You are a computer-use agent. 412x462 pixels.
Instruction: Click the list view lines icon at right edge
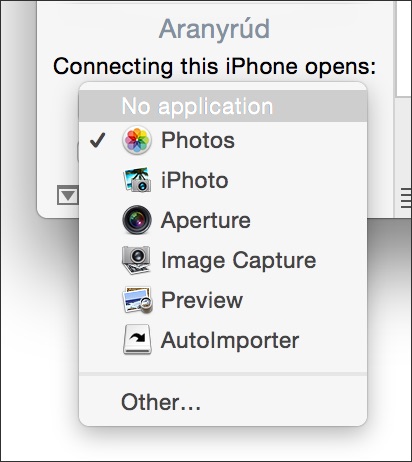406,198
